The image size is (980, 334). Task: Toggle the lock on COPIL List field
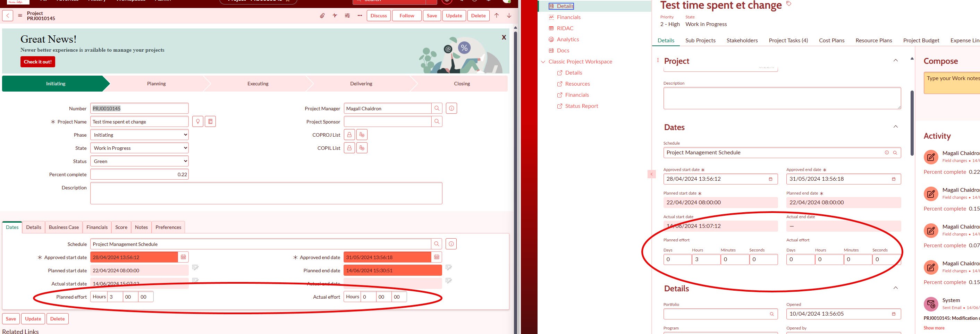(349, 148)
